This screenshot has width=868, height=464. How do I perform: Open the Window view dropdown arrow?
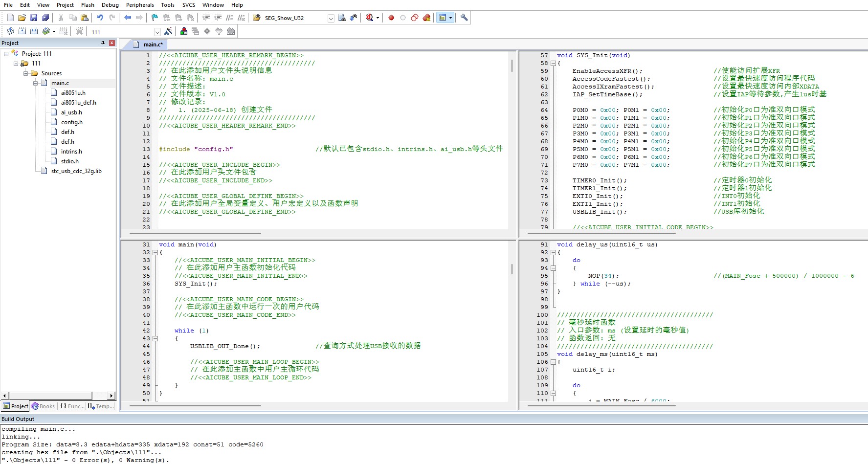pos(450,18)
